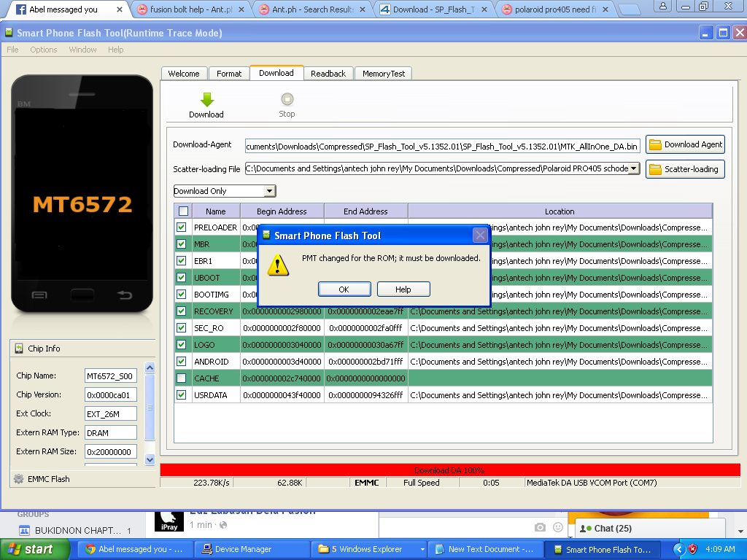Uncheck the MBR checkbox
The image size is (747, 560).
pos(182,244)
